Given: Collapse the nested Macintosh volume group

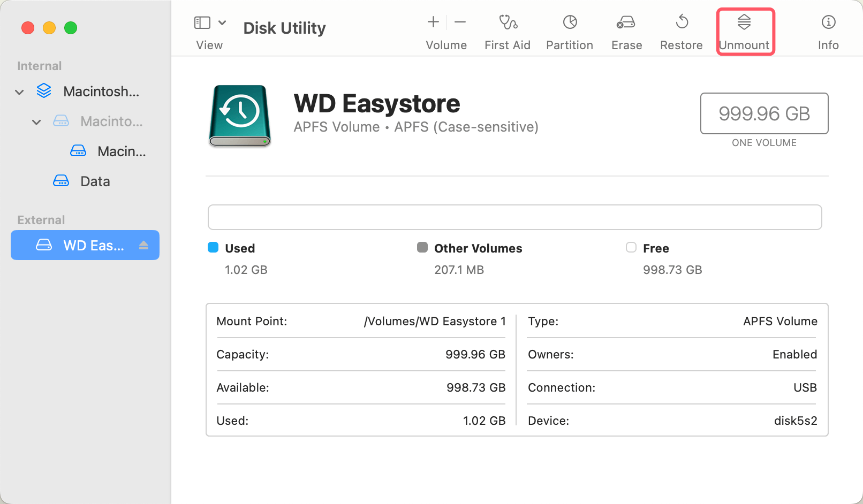Looking at the screenshot, I should pyautogui.click(x=36, y=122).
